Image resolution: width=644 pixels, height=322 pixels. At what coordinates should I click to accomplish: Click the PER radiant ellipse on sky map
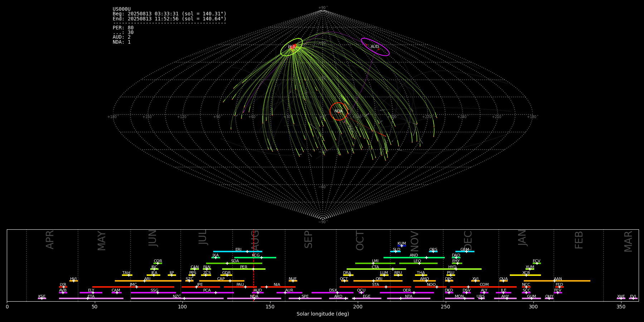(292, 47)
